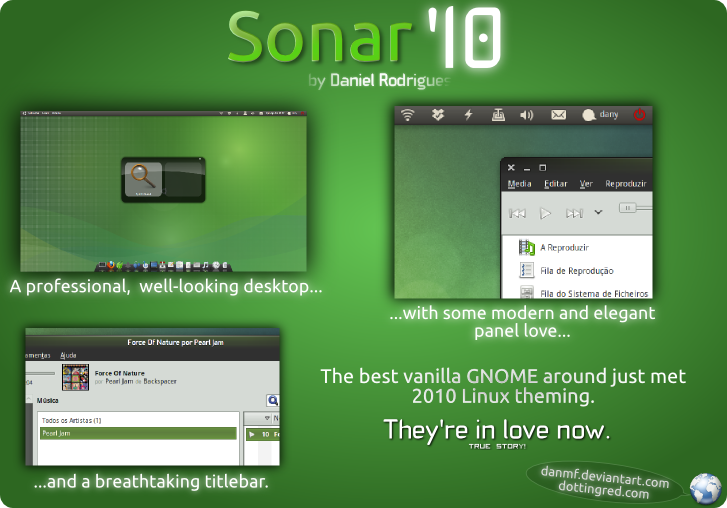This screenshot has height=508, width=727.
Task: Click the media seek slider handle
Action: 627,208
